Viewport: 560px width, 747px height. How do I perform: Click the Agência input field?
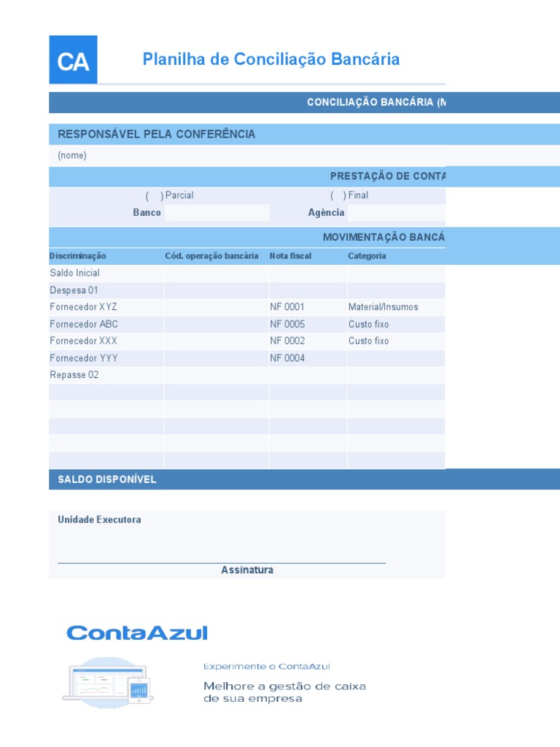pos(396,212)
